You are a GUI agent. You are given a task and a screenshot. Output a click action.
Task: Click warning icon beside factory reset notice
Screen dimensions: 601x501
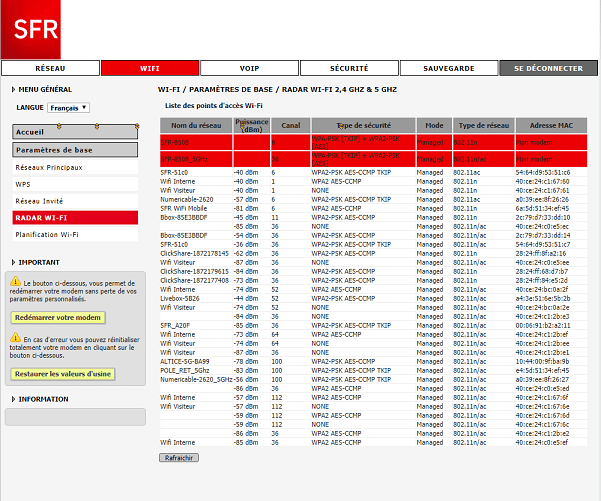[x=15, y=338]
